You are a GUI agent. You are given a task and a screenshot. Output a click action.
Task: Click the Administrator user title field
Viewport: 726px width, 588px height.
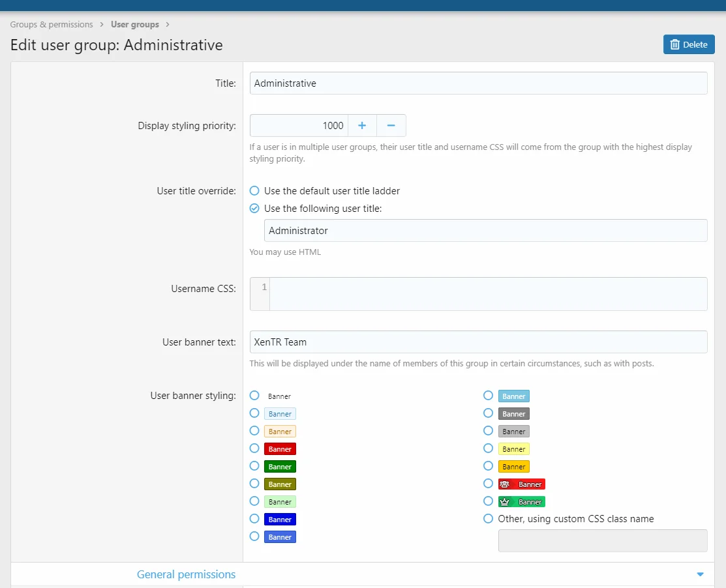point(485,230)
